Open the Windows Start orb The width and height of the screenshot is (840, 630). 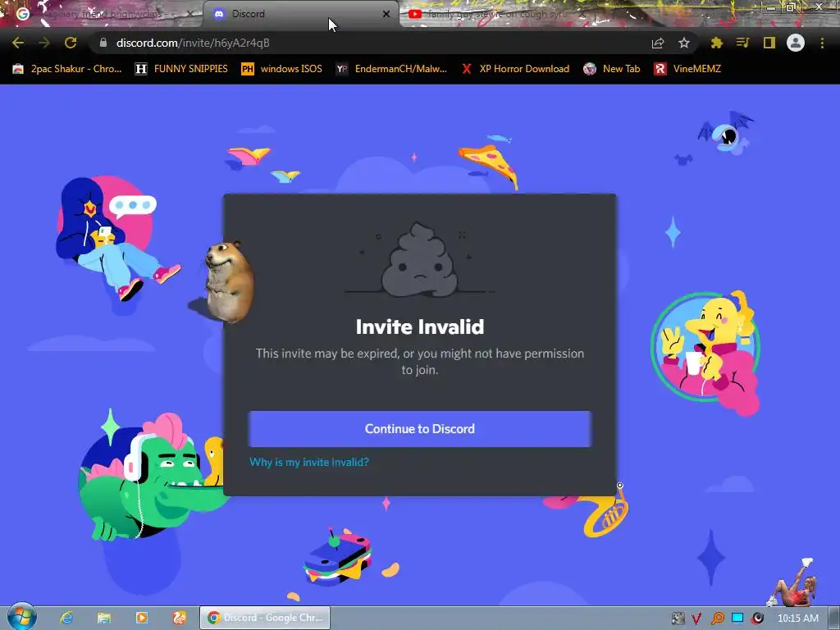pos(21,617)
